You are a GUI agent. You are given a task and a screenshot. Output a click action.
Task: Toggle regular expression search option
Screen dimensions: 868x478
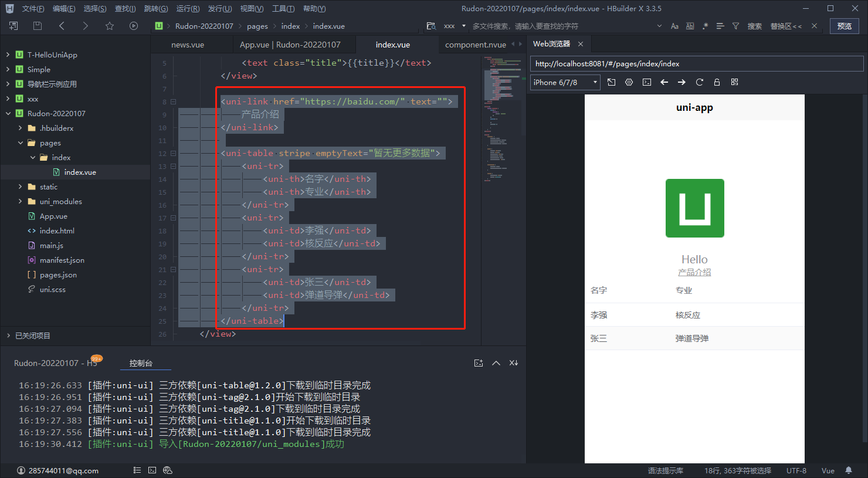705,26
